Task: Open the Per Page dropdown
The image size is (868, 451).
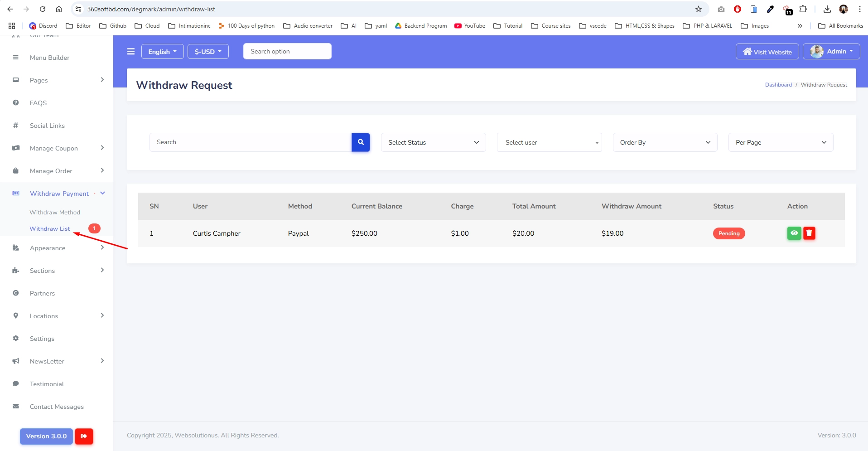Action: click(x=781, y=142)
